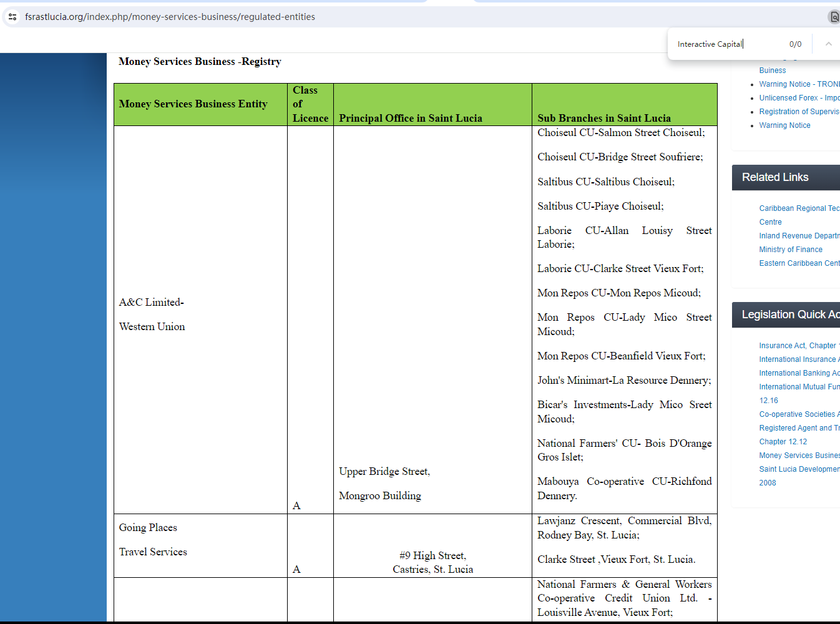Click "Laborie CU-Clarke Street Vieux Fort;" branch
Image resolution: width=840 pixels, height=624 pixels.
coord(620,268)
